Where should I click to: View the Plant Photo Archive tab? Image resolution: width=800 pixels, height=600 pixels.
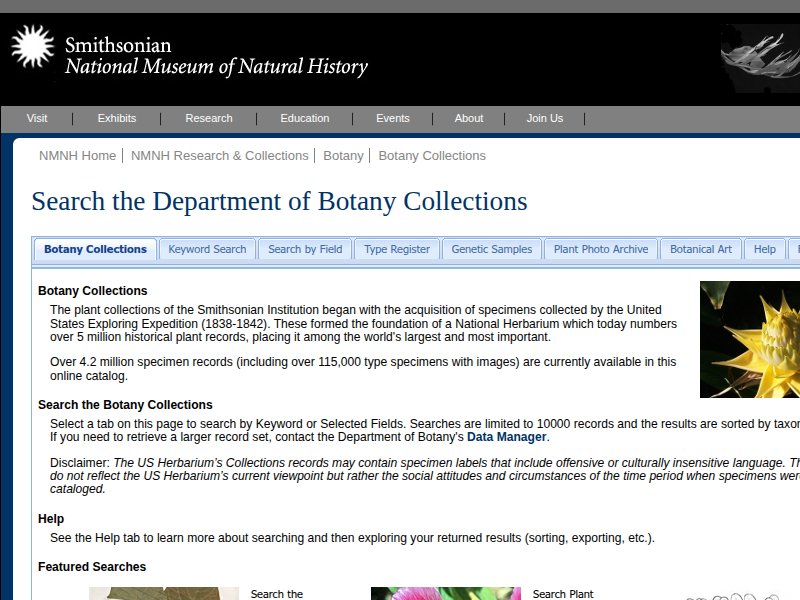point(600,249)
